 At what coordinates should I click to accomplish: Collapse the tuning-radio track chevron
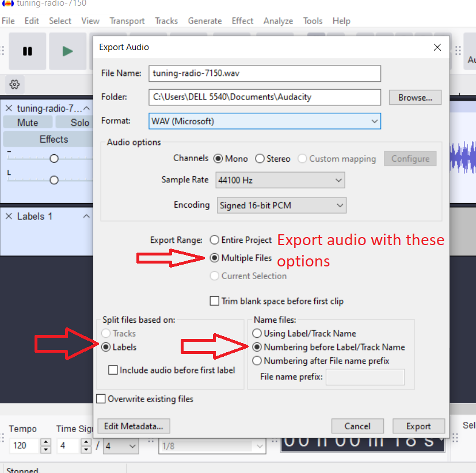[x=86, y=108]
